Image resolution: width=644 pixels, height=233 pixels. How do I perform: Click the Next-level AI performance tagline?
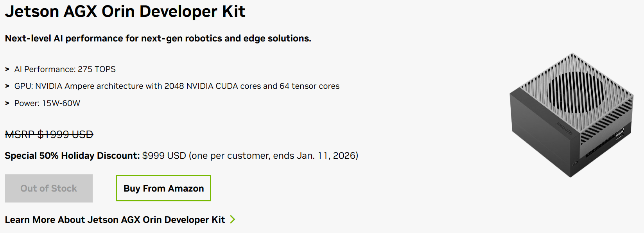[158, 38]
